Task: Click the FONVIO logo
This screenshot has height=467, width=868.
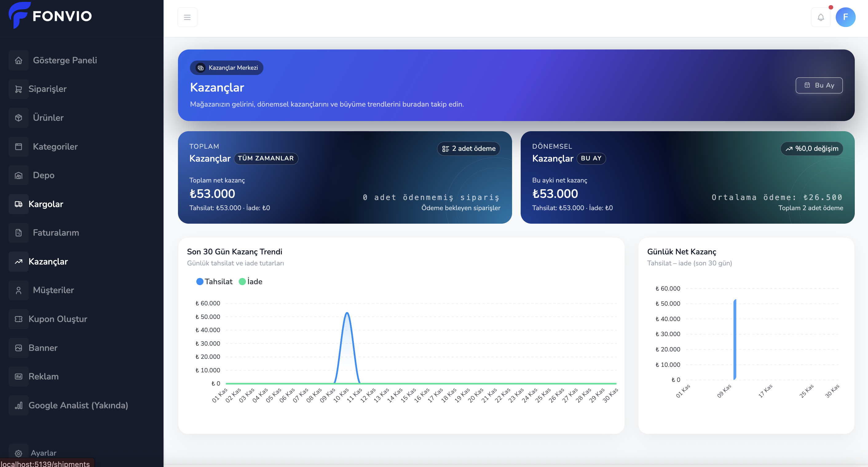Action: (50, 15)
